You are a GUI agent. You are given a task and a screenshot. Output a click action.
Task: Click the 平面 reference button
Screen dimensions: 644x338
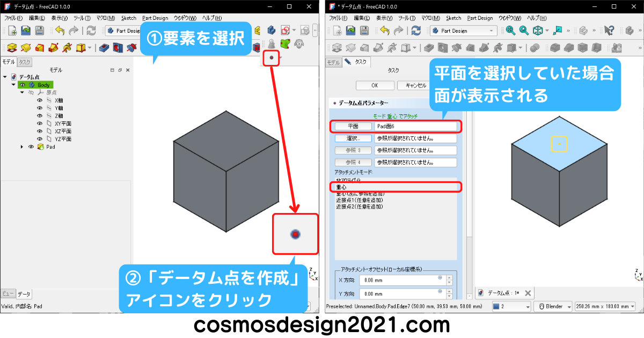click(353, 127)
